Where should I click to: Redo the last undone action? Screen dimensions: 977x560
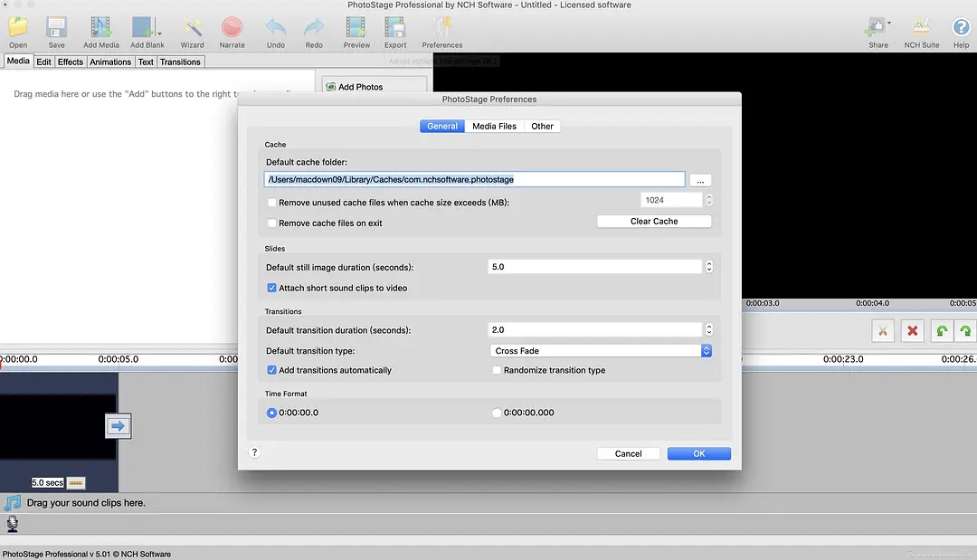tap(314, 32)
